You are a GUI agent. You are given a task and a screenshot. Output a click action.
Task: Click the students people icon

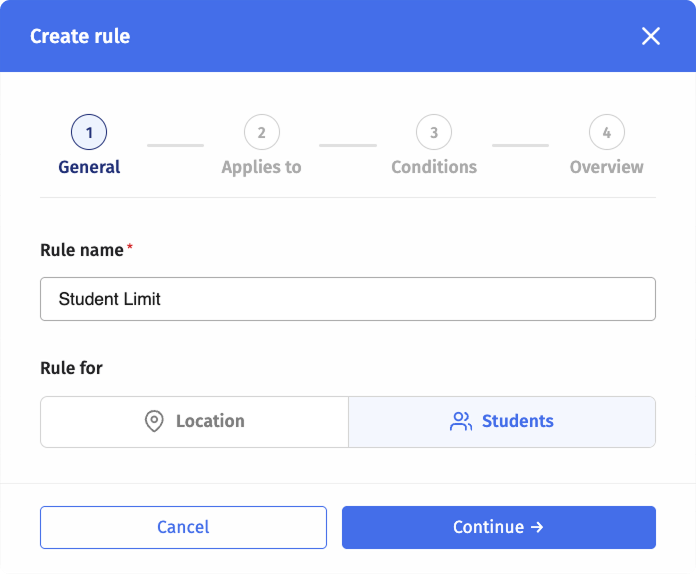click(x=461, y=421)
